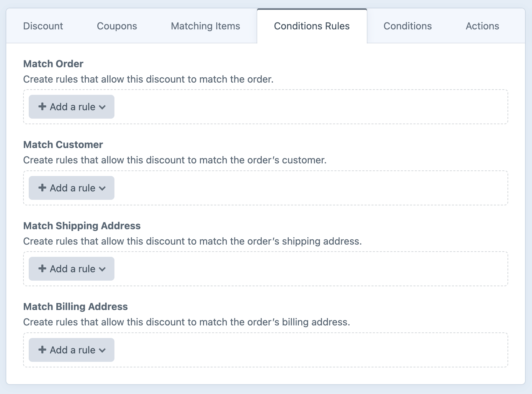Select the Conditions Rules tab

click(x=312, y=26)
